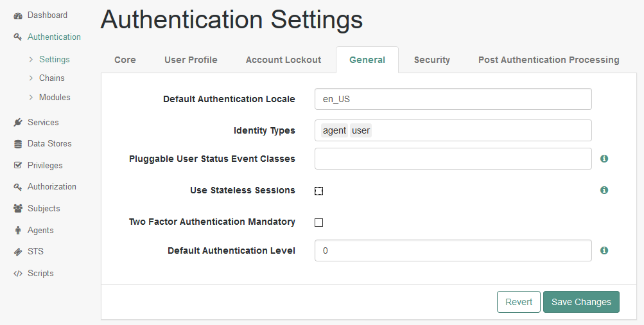This screenshot has width=644, height=325.
Task: Click the Subjects group icon
Action: point(18,209)
